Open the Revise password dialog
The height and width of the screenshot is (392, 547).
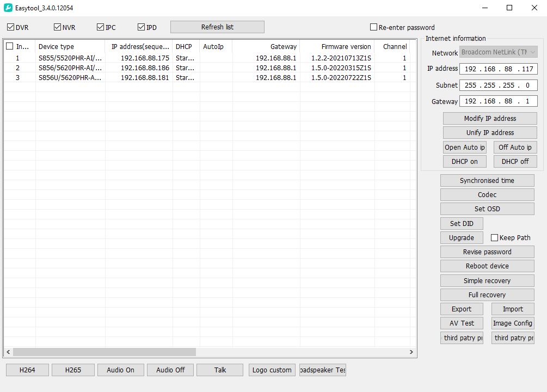click(x=487, y=252)
